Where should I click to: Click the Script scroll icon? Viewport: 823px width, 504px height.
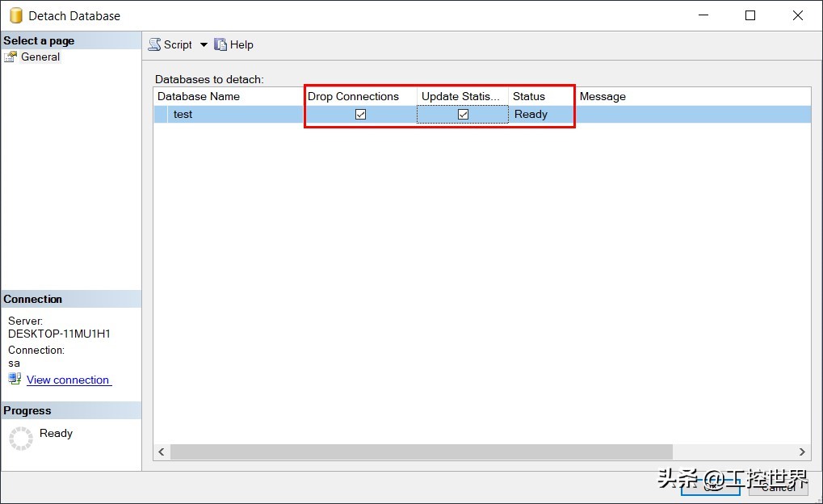click(153, 44)
